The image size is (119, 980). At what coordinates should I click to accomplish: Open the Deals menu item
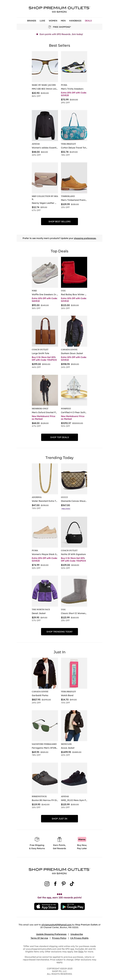coord(88,21)
